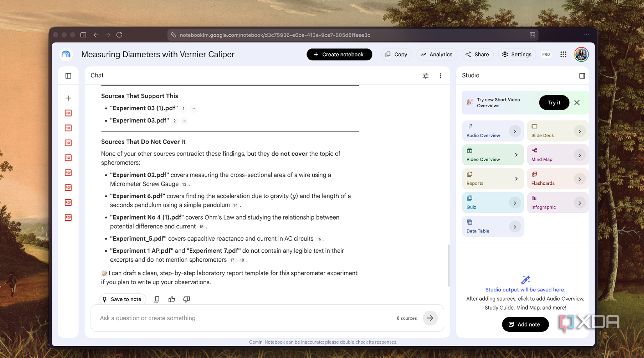Open the second PDF source icon

coord(68,128)
